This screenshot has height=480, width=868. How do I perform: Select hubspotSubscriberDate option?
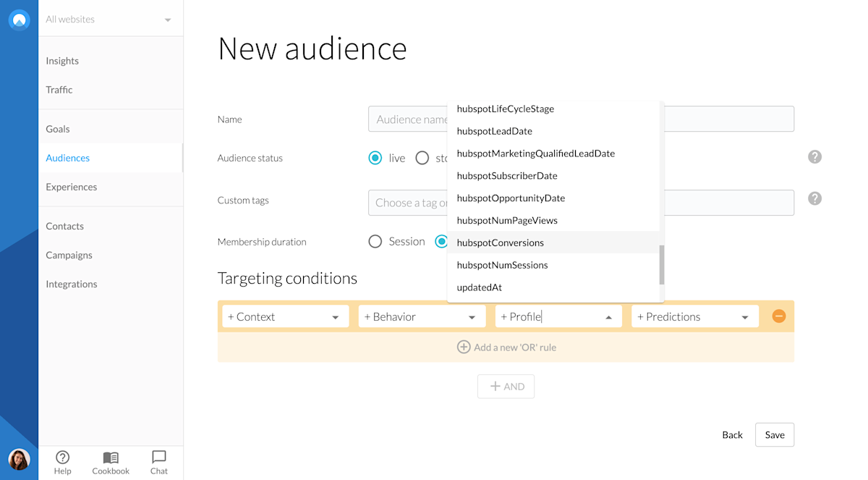(x=553, y=176)
